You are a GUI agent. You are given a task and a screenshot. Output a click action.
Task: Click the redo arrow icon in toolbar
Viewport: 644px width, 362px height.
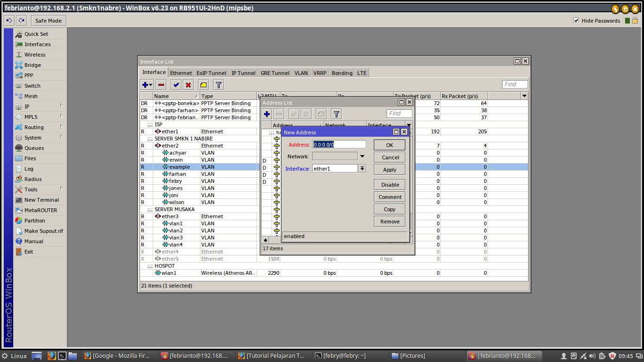pos(21,20)
